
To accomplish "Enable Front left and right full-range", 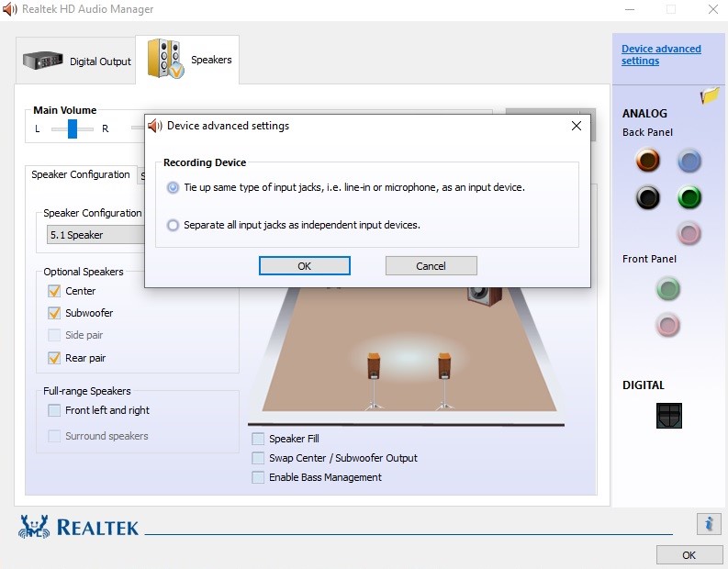I will (54, 410).
